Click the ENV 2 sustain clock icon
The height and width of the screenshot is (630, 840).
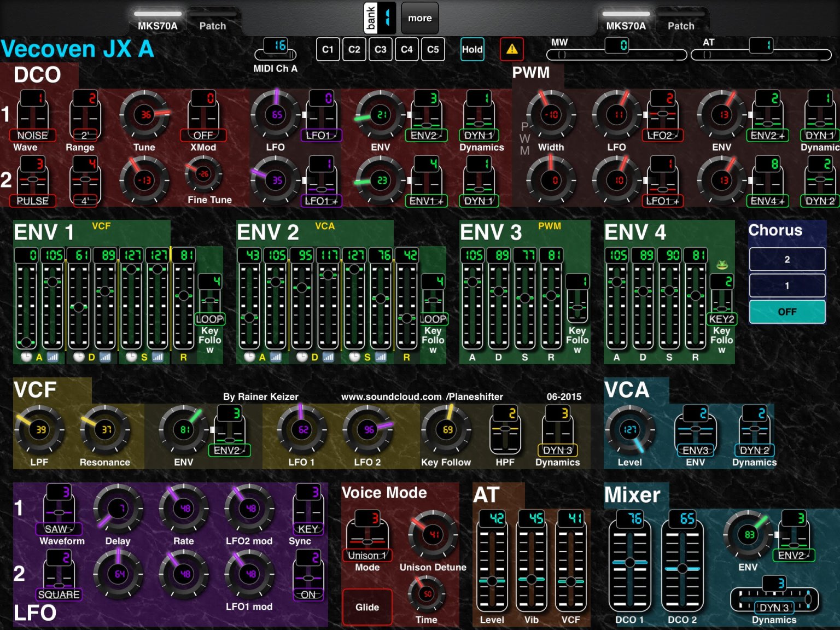(x=354, y=357)
